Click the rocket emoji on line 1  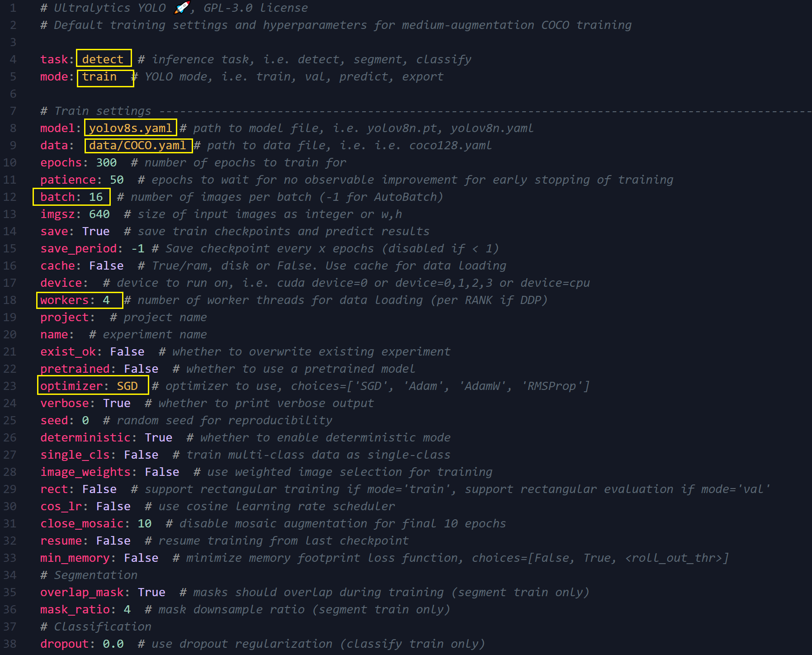click(182, 7)
